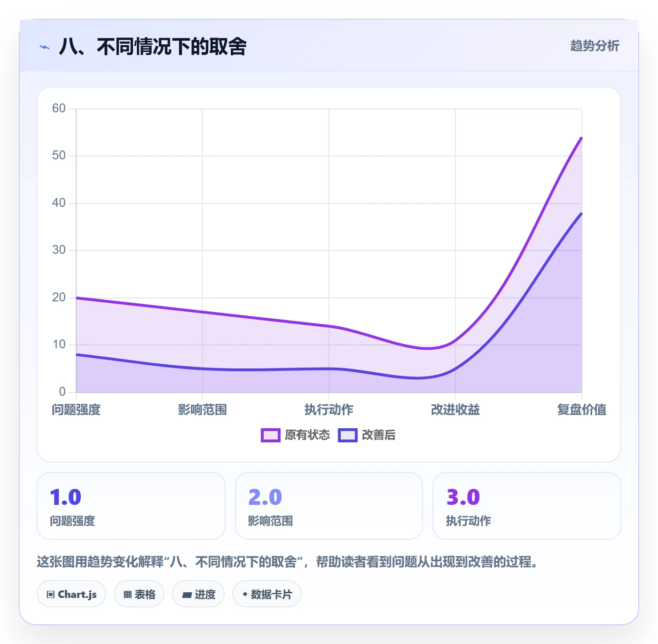The height and width of the screenshot is (644, 658).
Task: Select the 进度 tag chip
Action: click(x=198, y=594)
